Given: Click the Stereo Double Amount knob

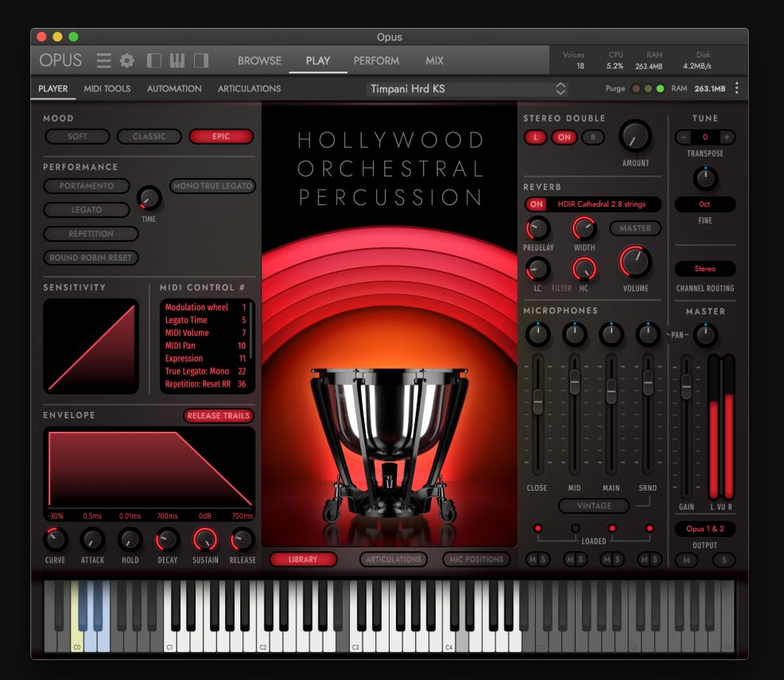Looking at the screenshot, I should (x=635, y=137).
